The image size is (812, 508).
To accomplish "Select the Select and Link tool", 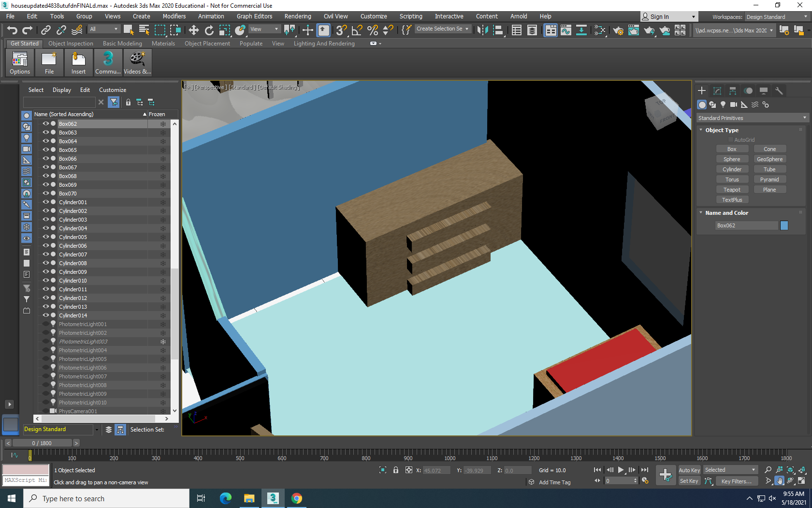I will tap(46, 30).
